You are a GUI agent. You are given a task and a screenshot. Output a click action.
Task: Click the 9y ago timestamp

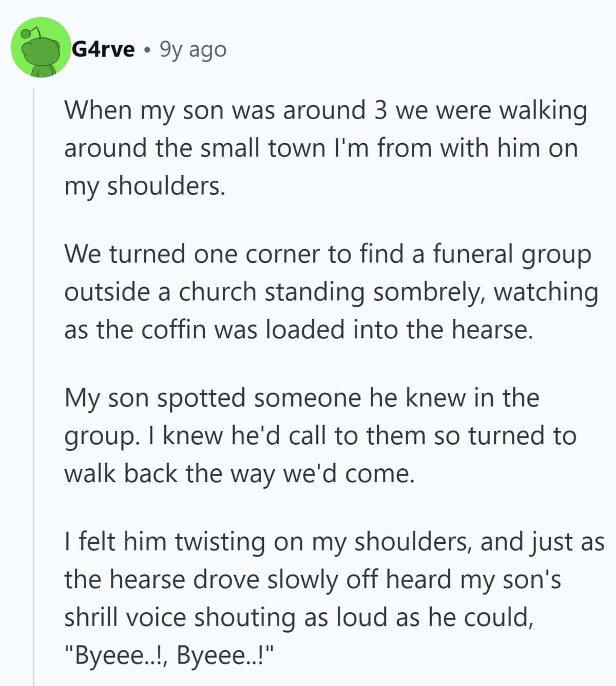pos(193,49)
